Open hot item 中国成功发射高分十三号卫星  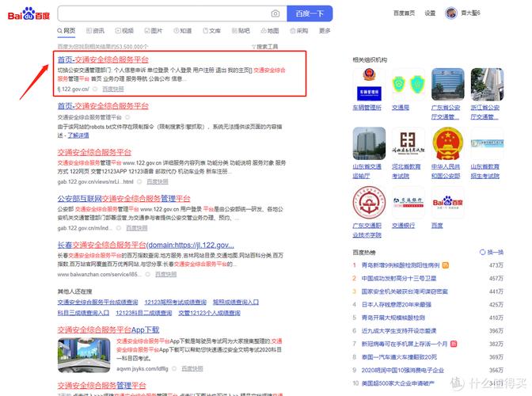[x=399, y=279]
